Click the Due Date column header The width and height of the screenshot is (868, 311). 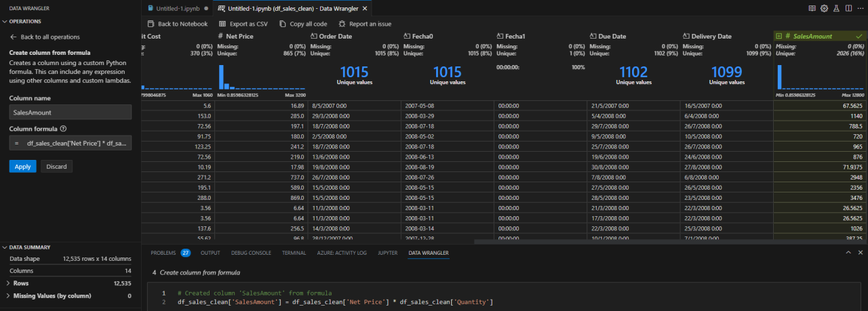[x=633, y=36]
